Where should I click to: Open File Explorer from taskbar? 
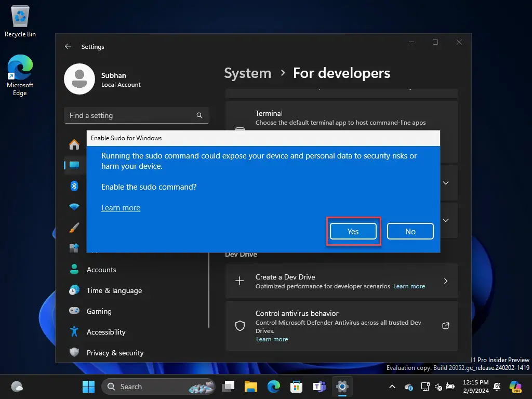coord(251,387)
